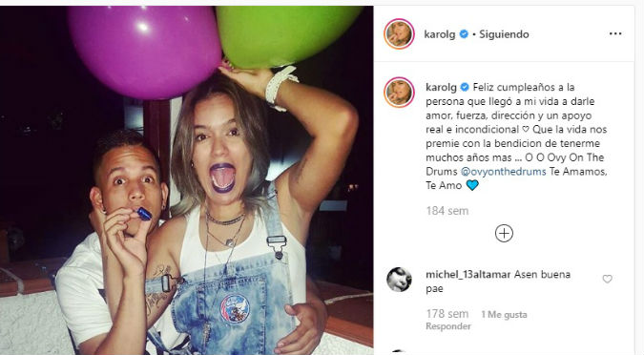Viewport: 644px width, 355px height.
Task: Click the blue heart emoji in caption
Action: 472,185
